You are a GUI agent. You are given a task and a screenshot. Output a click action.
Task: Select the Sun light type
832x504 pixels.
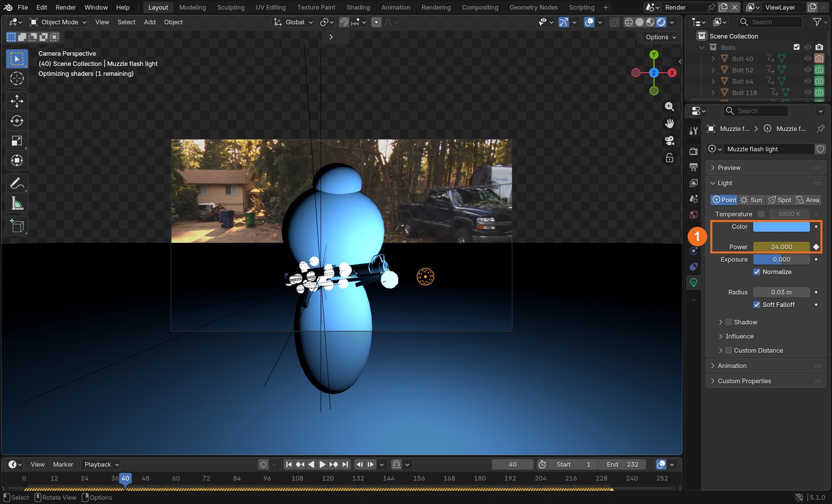click(x=752, y=200)
